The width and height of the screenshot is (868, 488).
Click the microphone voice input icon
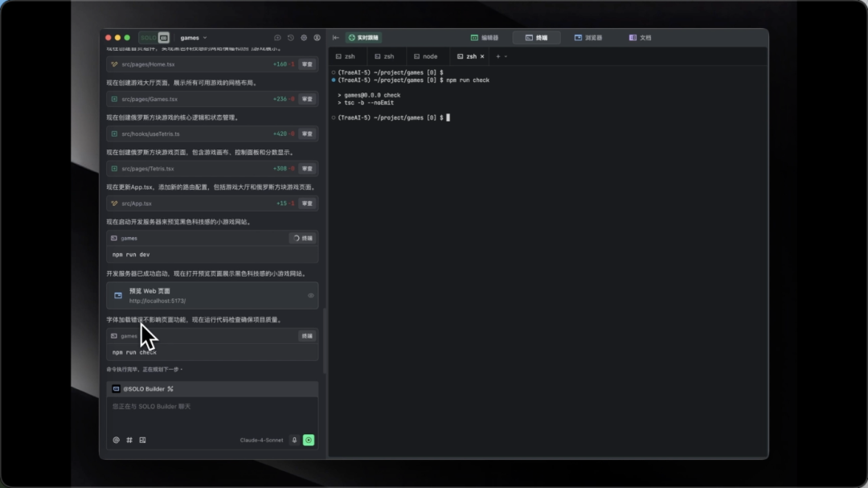tap(294, 440)
